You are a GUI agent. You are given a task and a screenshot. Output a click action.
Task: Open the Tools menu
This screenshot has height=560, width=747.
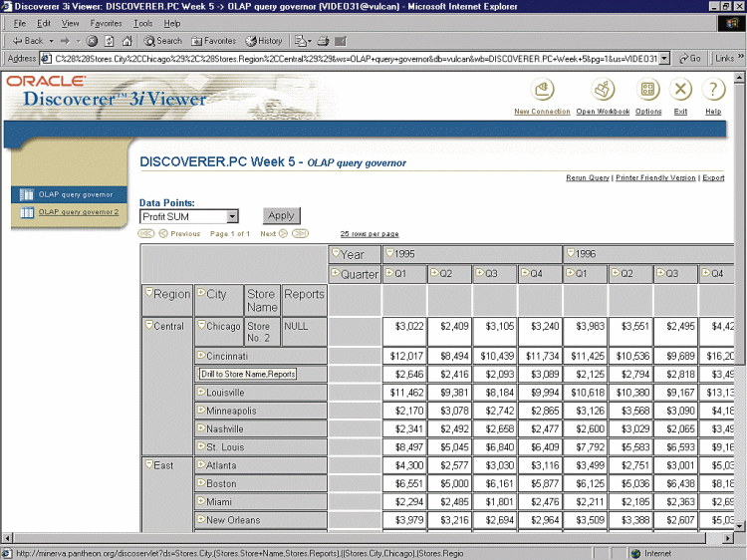[x=142, y=23]
